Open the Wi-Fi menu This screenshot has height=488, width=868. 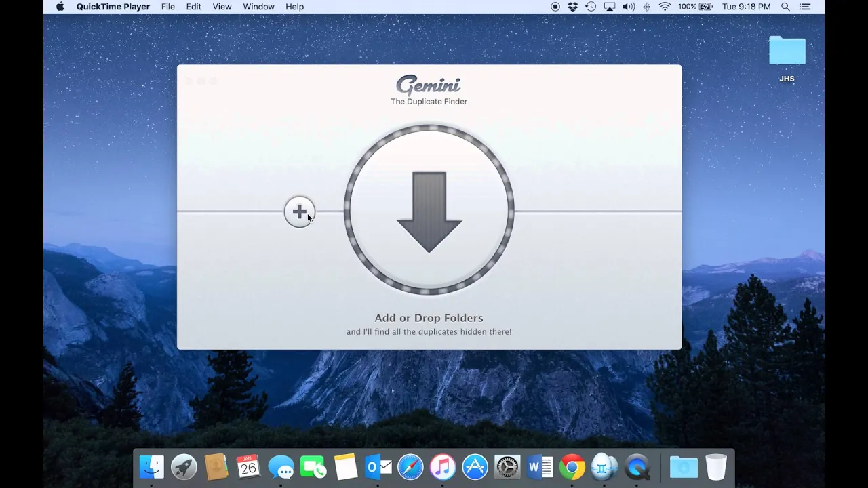click(665, 7)
